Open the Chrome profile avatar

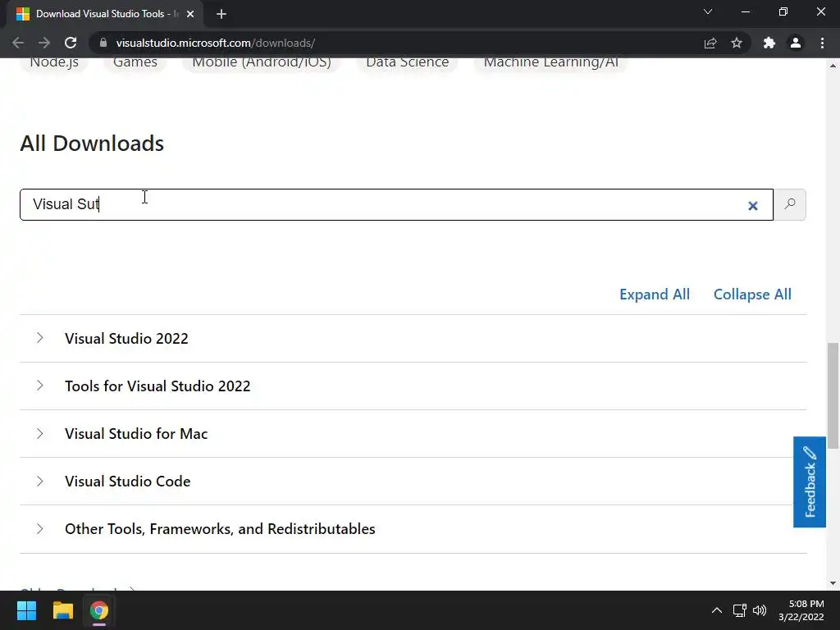(795, 43)
